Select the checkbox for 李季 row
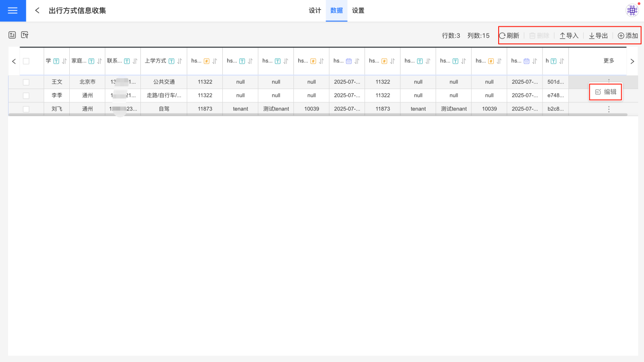 coord(26,96)
